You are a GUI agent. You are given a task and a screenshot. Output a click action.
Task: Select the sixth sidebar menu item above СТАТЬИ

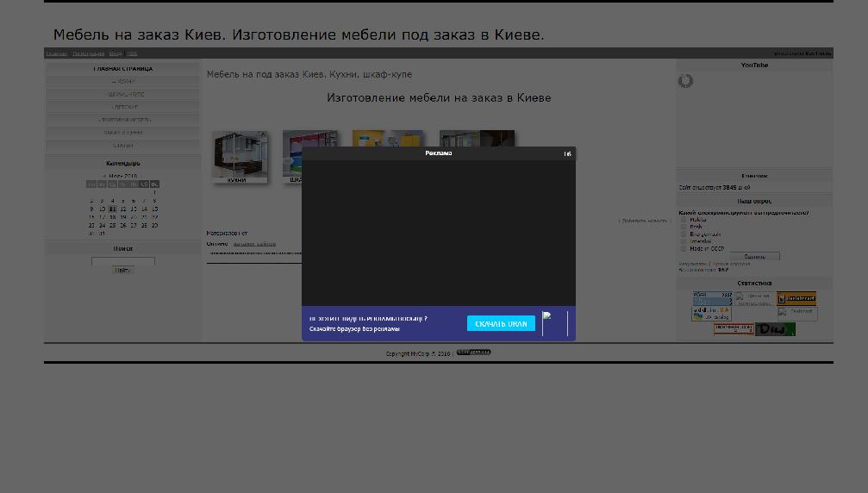tap(123, 133)
